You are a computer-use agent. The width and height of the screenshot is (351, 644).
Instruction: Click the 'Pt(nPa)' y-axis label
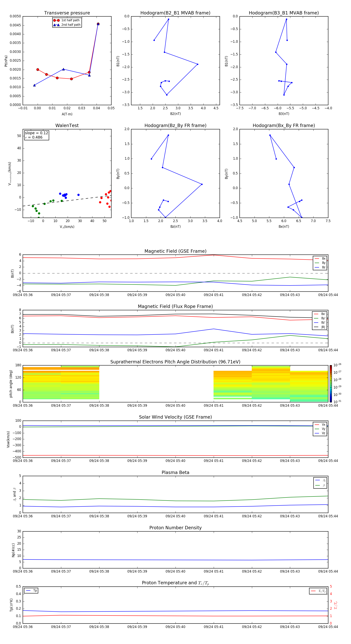[6, 61]
